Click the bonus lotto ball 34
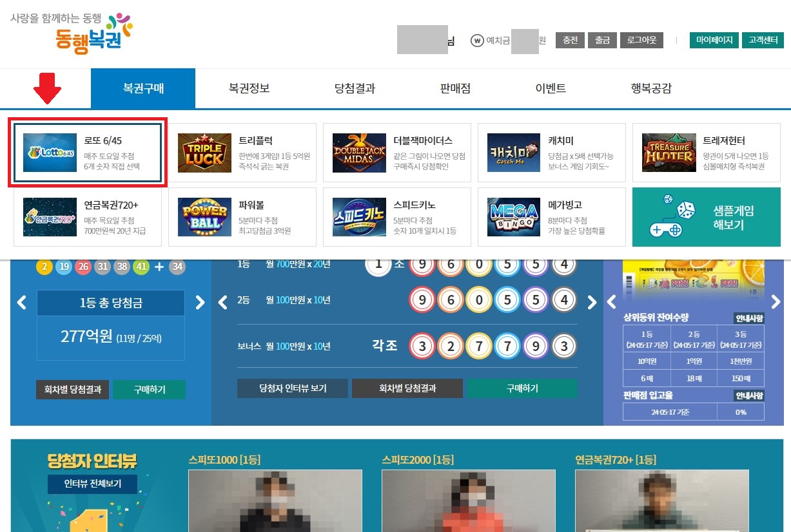Image resolution: width=791 pixels, height=532 pixels. coord(177,267)
